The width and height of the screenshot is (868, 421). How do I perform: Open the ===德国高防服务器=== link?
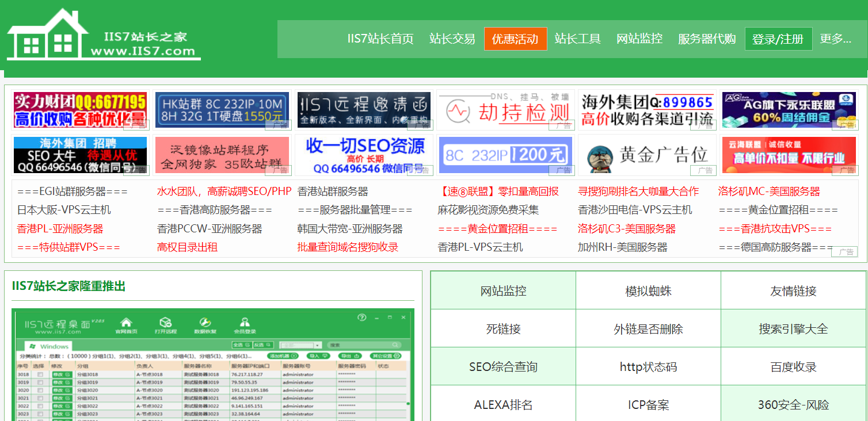pyautogui.click(x=775, y=247)
